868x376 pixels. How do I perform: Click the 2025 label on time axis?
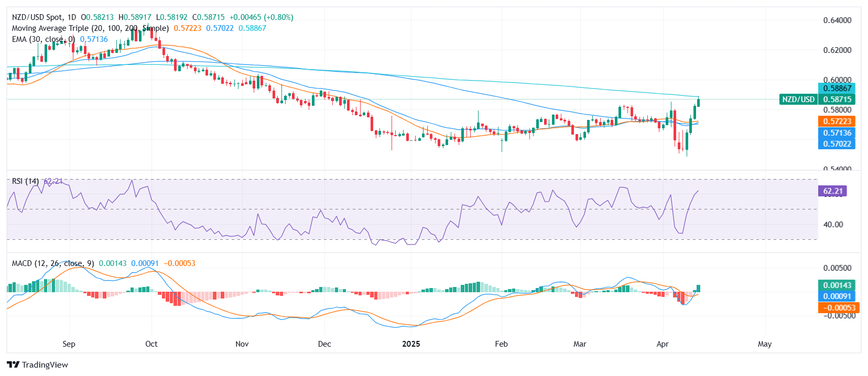(411, 344)
